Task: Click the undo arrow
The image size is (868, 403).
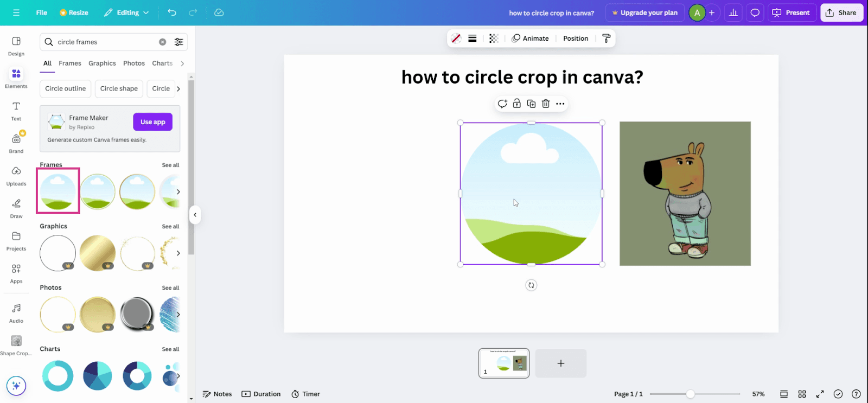Action: [x=172, y=12]
